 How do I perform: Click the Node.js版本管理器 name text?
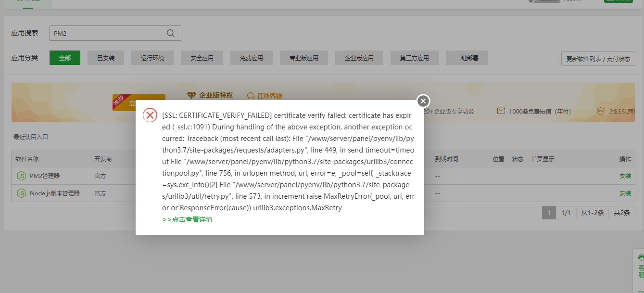pos(55,193)
